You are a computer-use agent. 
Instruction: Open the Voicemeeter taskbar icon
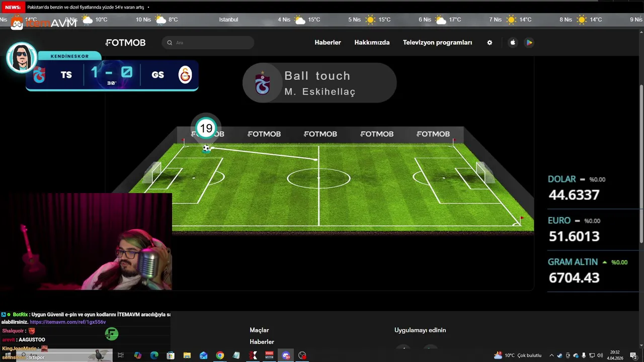(x=269, y=355)
